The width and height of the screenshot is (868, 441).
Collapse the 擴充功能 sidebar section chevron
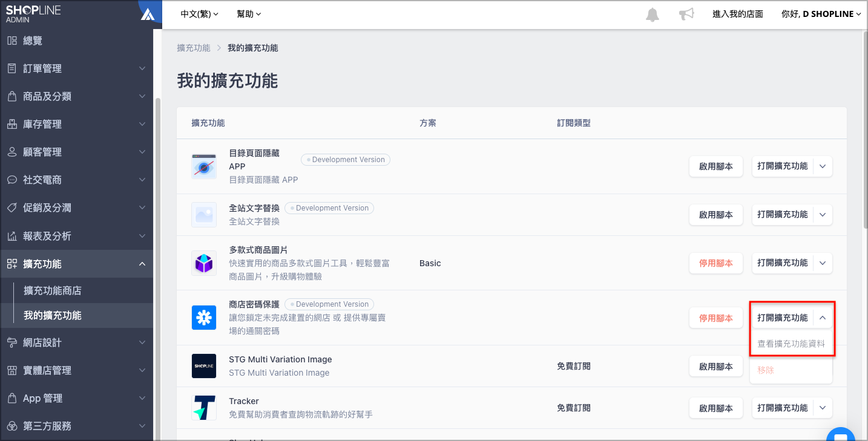[142, 264]
